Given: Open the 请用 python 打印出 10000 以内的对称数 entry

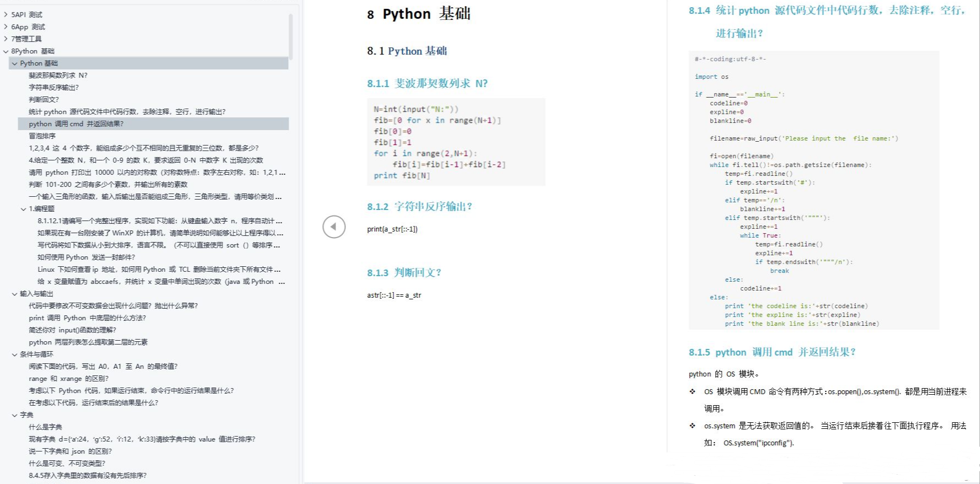Looking at the screenshot, I should pos(157,173).
